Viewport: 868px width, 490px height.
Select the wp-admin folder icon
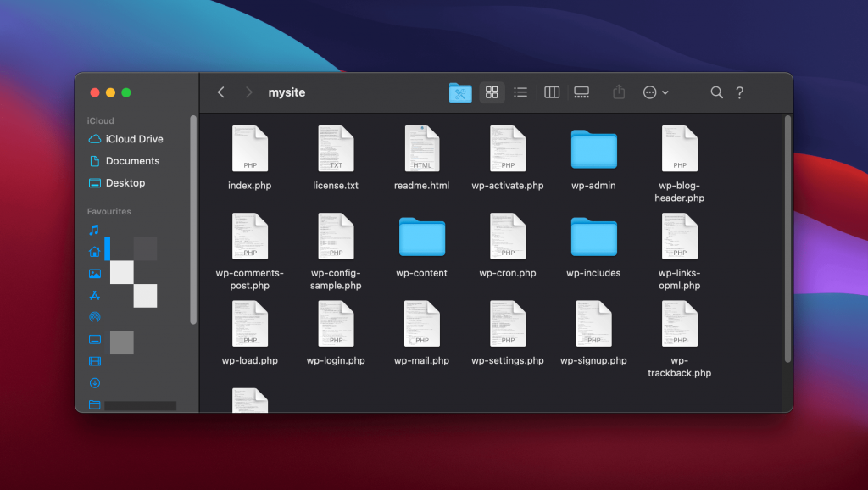pyautogui.click(x=594, y=149)
